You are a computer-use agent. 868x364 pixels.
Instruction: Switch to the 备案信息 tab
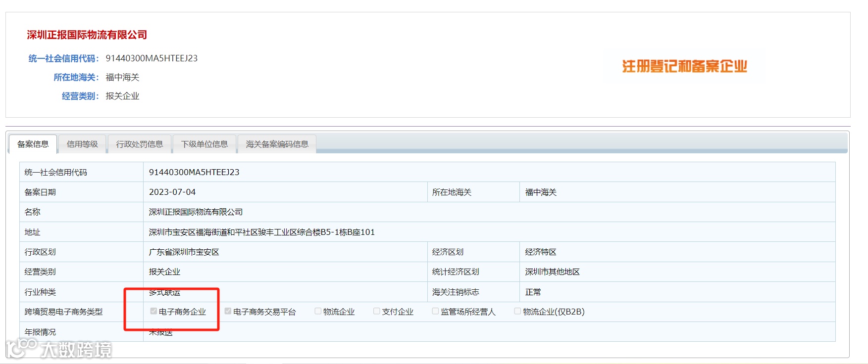point(33,144)
